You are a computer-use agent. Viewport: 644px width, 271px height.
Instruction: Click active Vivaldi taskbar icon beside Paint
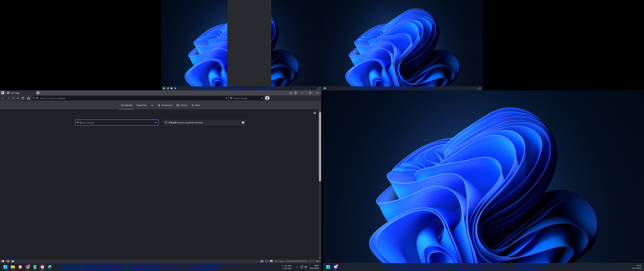[x=42, y=267]
